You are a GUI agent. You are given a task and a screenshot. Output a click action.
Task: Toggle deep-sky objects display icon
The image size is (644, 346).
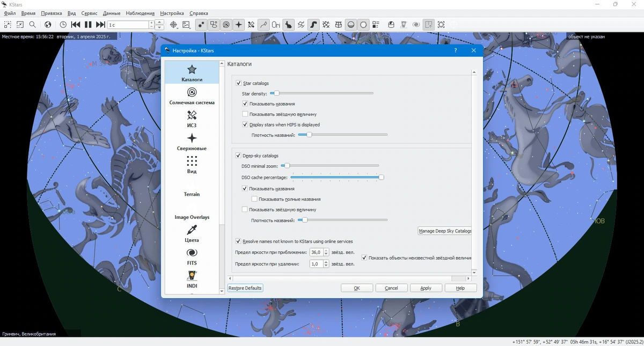coord(214,24)
